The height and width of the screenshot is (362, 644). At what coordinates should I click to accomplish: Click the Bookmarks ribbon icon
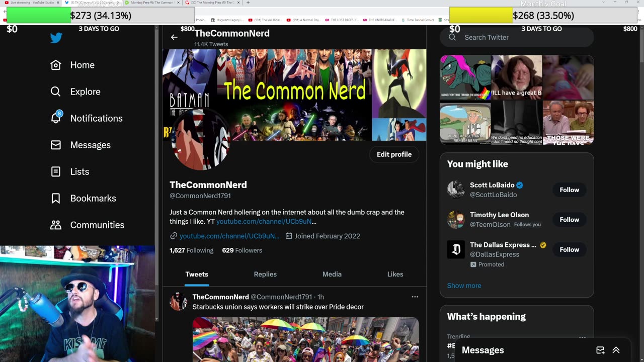(56, 198)
